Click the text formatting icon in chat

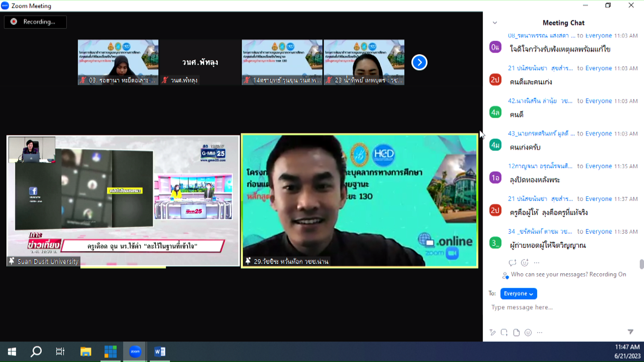pos(492,333)
